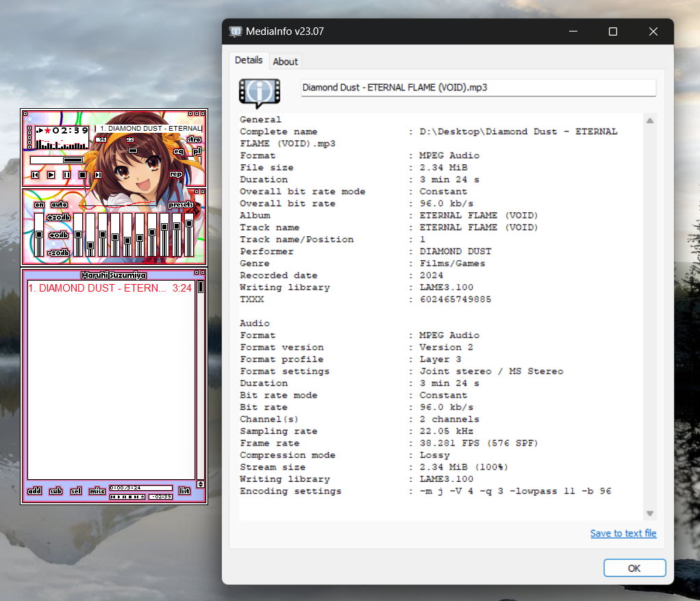Open the playlist list options menu

click(x=184, y=491)
